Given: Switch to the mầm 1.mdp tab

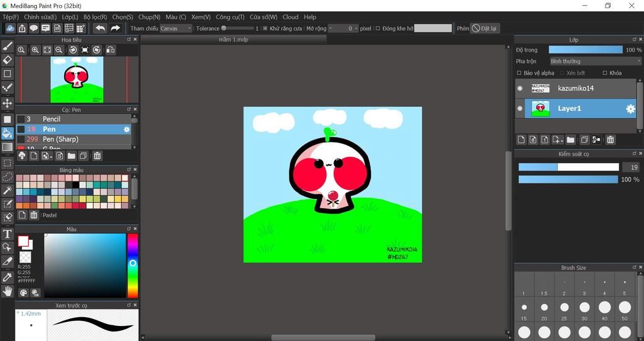Looking at the screenshot, I should 233,40.
